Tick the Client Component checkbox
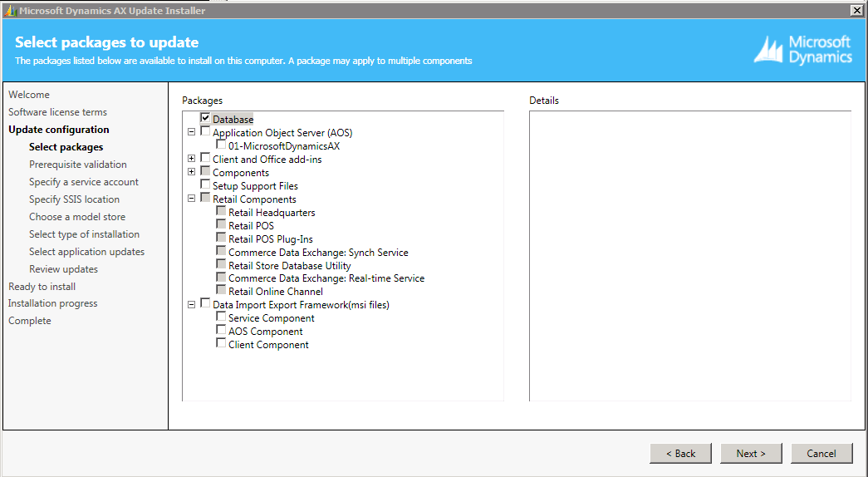The width and height of the screenshot is (868, 477). pos(221,344)
